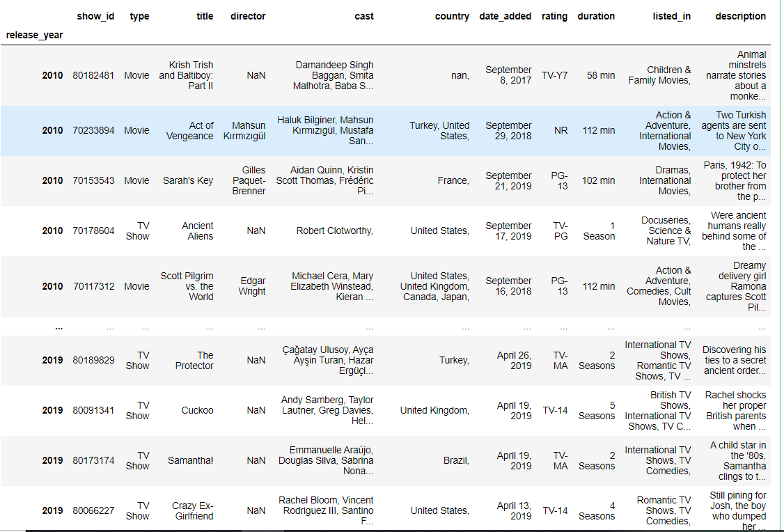Select date 'April 26, 2019'

point(514,361)
